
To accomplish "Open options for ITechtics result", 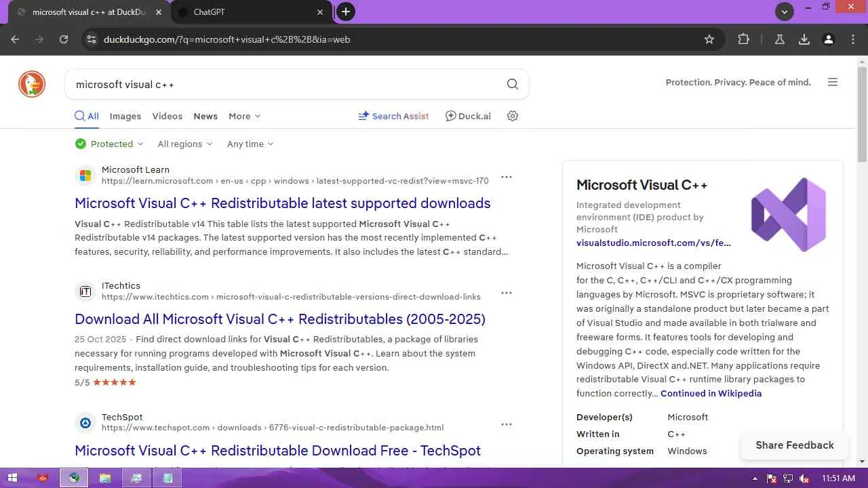I will point(507,293).
